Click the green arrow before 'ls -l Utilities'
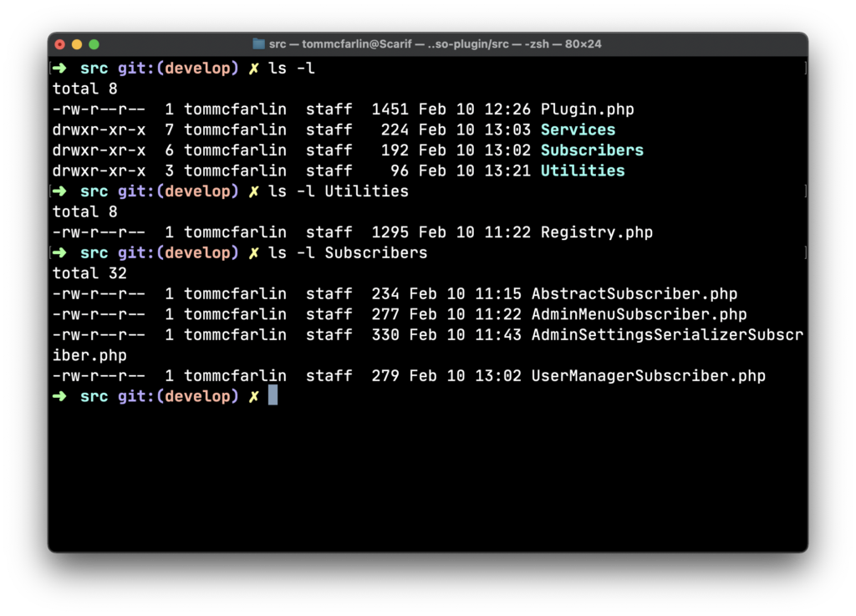The image size is (856, 616). point(59,191)
